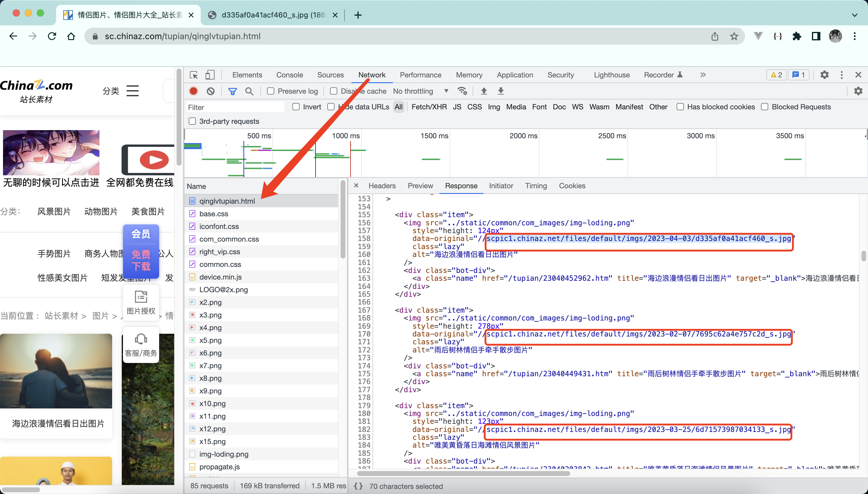
Task: Show the 1 issue message badge
Action: click(798, 75)
